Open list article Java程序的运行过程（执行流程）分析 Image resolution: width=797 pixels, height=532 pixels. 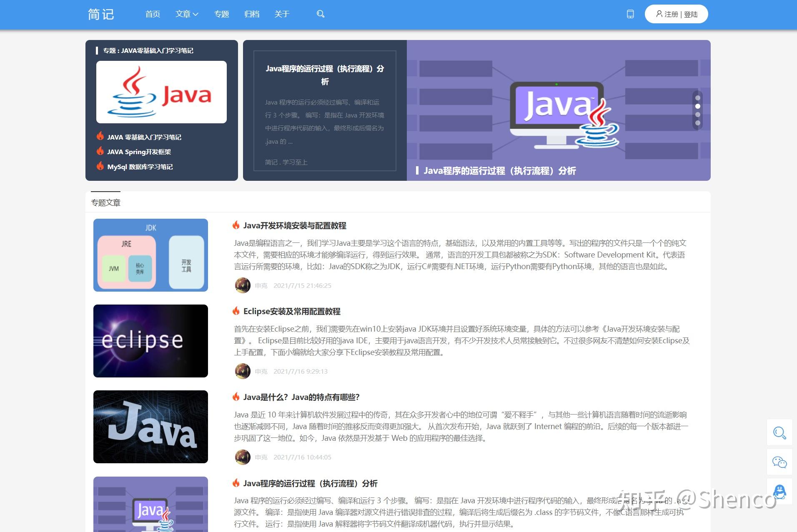(310, 484)
